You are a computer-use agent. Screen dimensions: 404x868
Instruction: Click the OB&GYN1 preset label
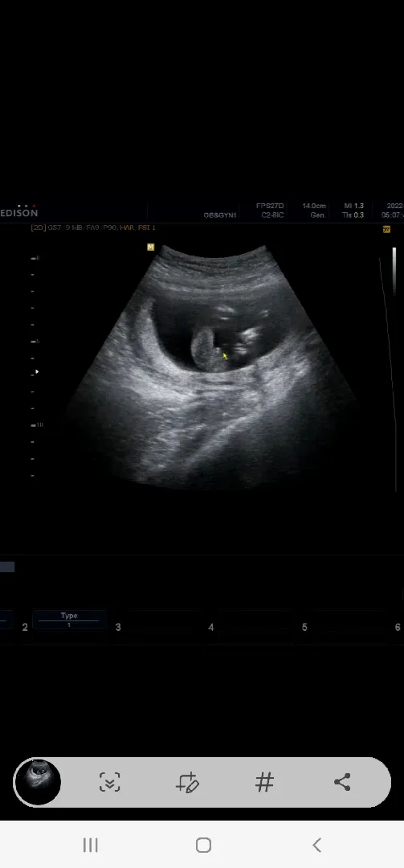220,215
